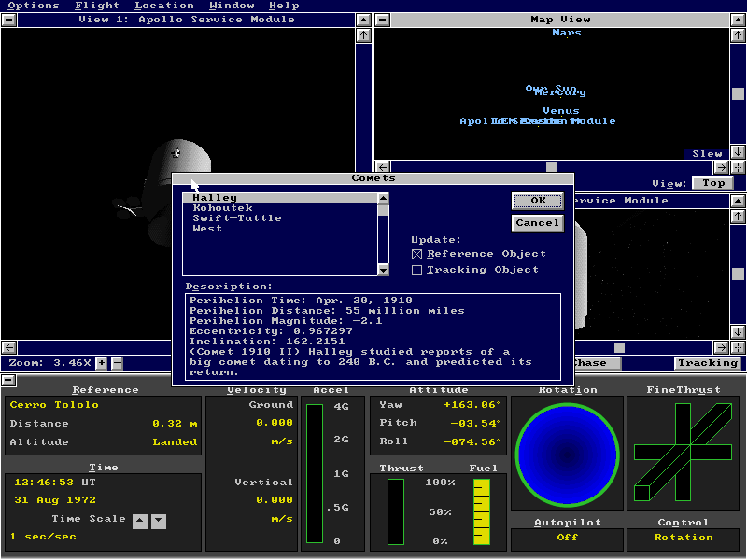Decrease zoom with the minus button
The image size is (747, 560).
click(x=118, y=363)
